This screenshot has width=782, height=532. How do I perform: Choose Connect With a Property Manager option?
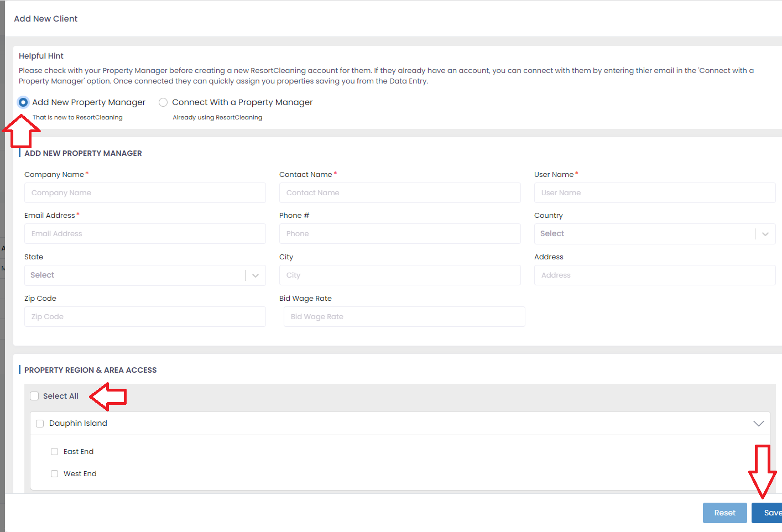(163, 102)
